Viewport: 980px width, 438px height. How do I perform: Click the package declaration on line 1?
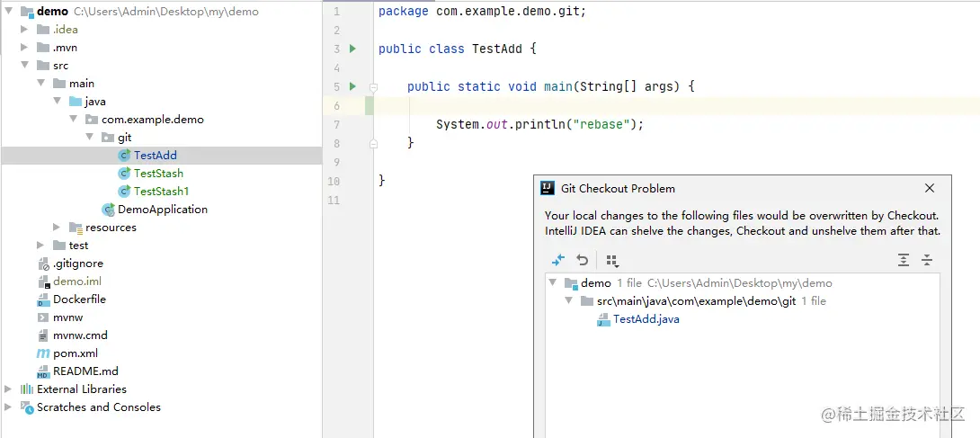click(x=483, y=12)
